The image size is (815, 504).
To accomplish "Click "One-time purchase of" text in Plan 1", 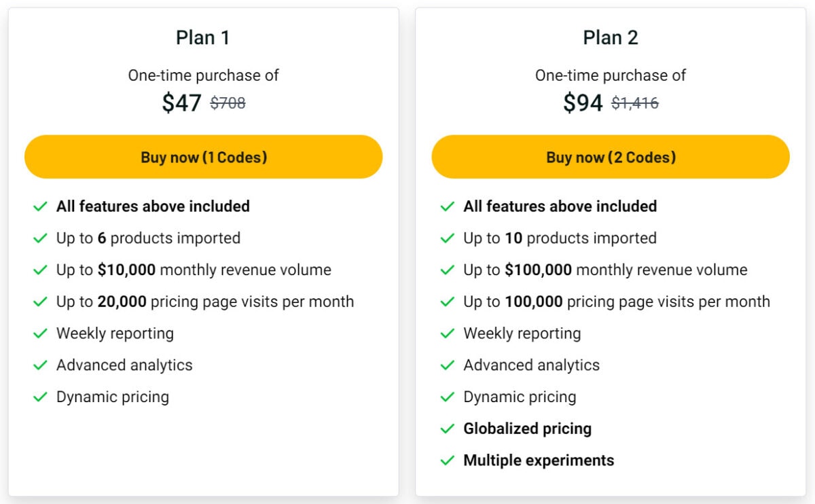I will coord(202,75).
